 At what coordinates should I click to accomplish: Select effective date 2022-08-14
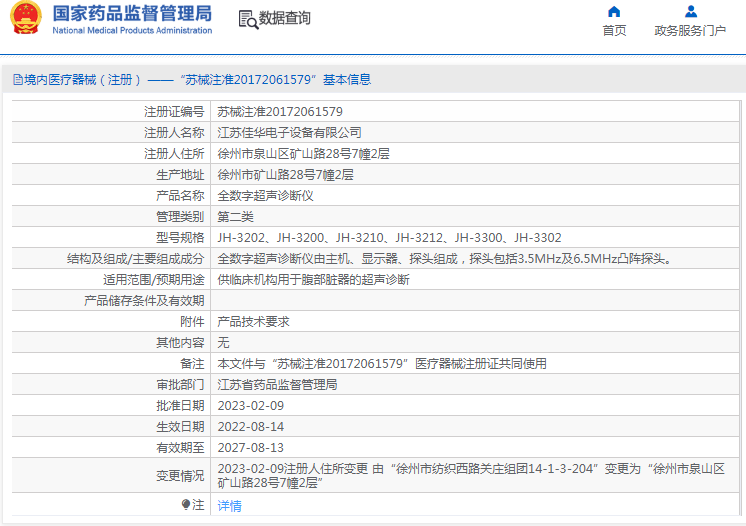pos(251,427)
